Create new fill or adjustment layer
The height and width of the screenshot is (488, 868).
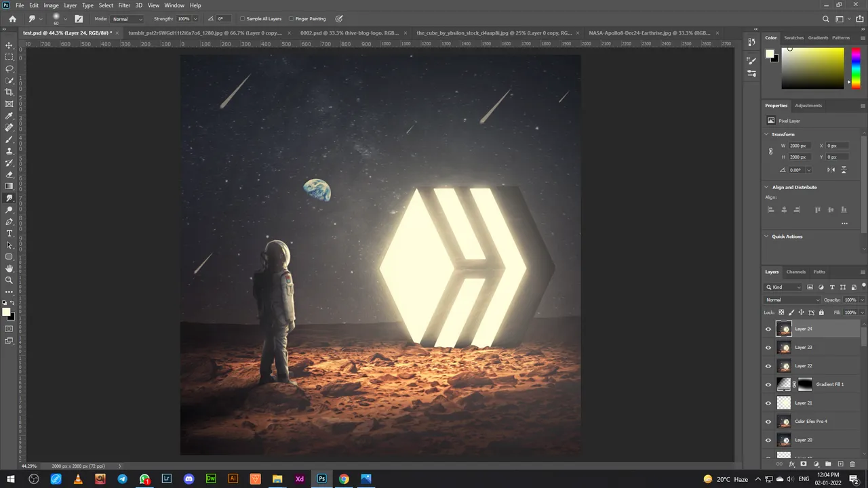(816, 464)
